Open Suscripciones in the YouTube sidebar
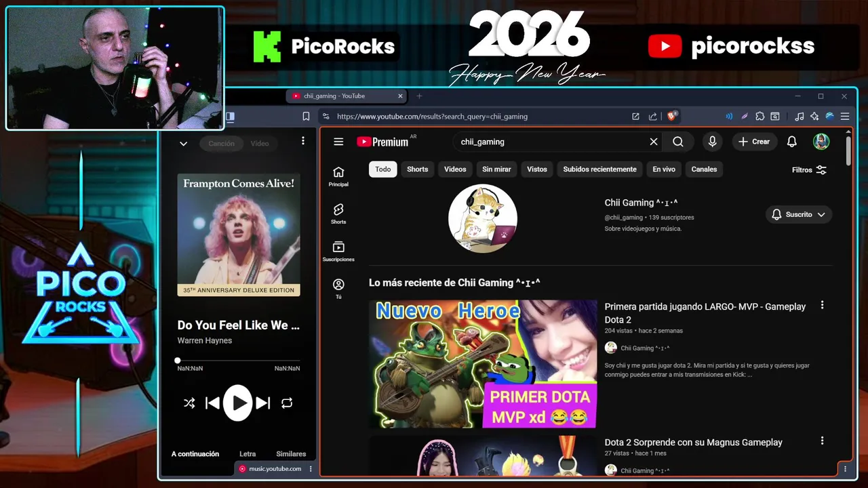The height and width of the screenshot is (488, 868). click(x=338, y=251)
